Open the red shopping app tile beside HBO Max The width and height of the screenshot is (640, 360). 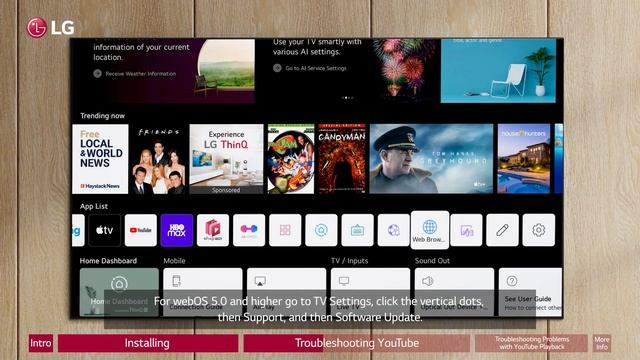tap(213, 230)
